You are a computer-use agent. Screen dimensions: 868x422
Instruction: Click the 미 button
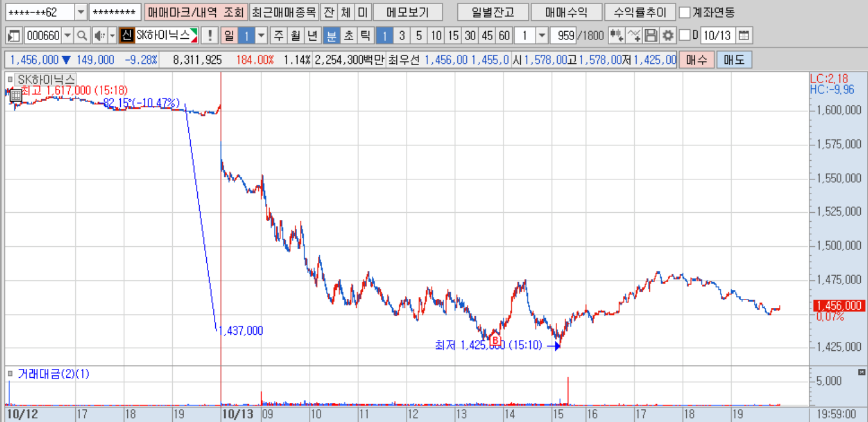click(362, 12)
